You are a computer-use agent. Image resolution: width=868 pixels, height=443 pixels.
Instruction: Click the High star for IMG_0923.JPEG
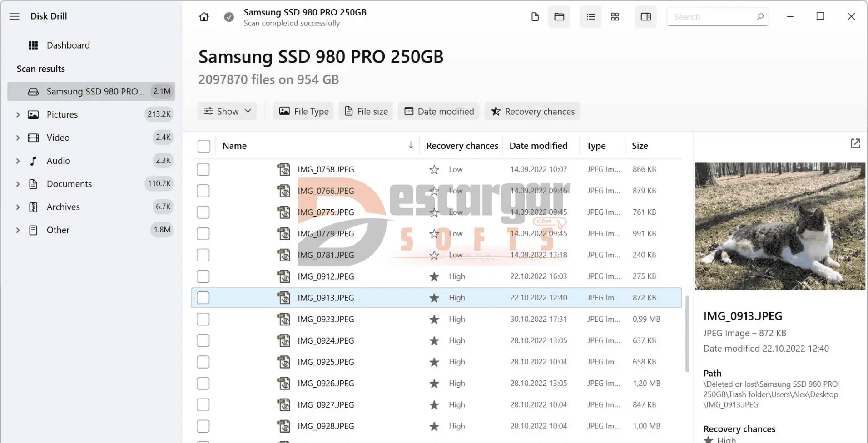(x=434, y=320)
